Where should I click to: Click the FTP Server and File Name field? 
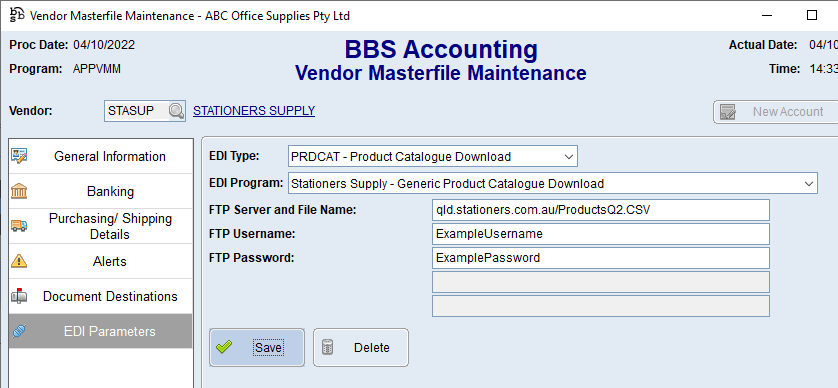coord(601,210)
